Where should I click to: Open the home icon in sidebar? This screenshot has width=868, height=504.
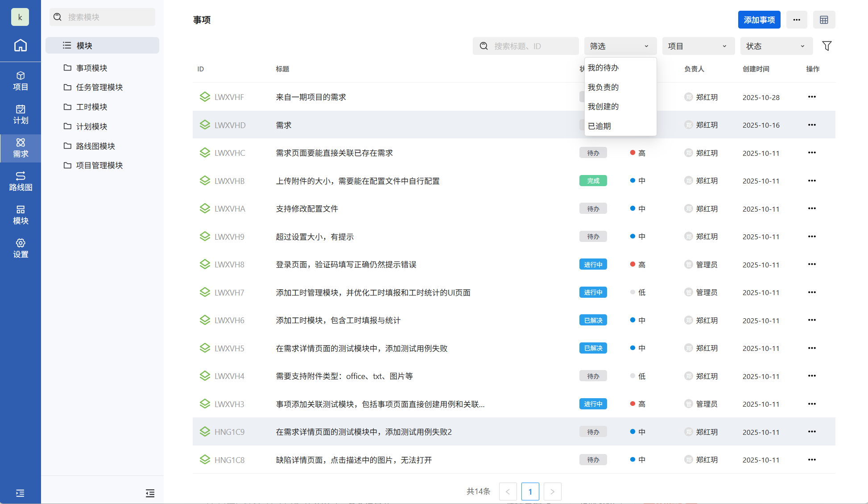21,45
